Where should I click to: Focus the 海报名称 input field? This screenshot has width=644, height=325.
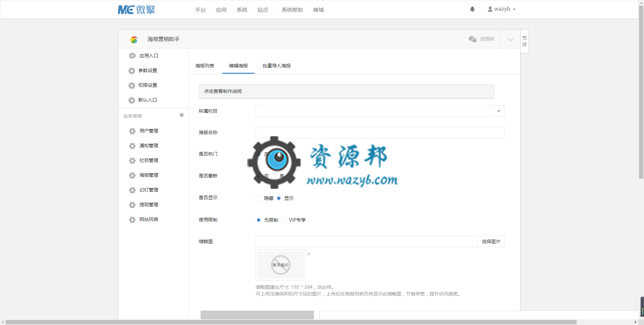coord(380,132)
